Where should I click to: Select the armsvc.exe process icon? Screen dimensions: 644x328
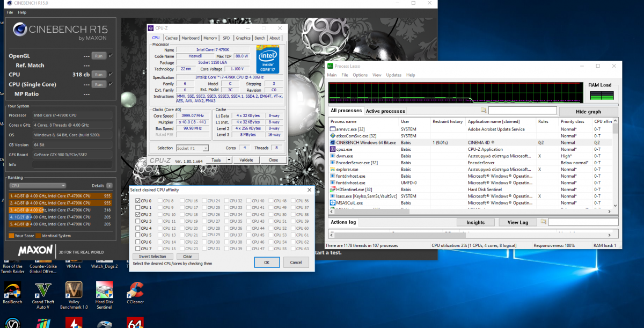(332, 129)
